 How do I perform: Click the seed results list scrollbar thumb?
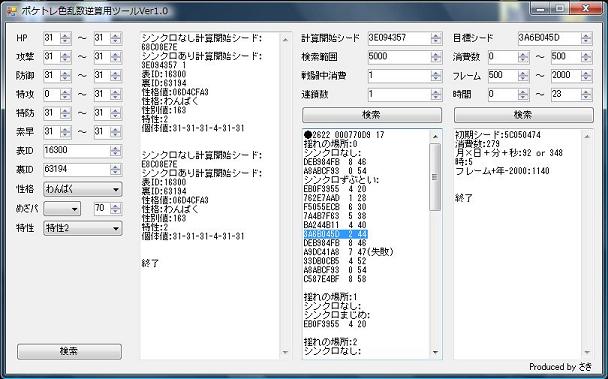(435, 177)
